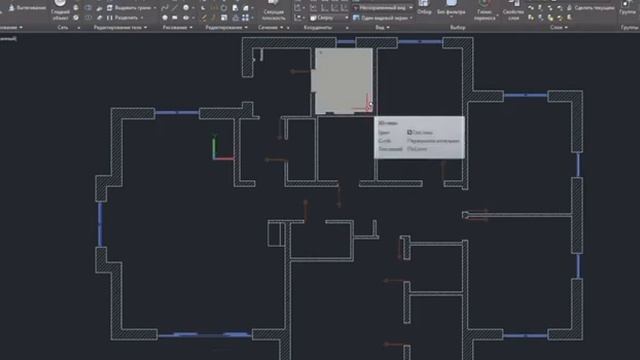The width and height of the screenshot is (640, 360).
Task: Click the Thaw All Layers icon
Action: pos(550,18)
